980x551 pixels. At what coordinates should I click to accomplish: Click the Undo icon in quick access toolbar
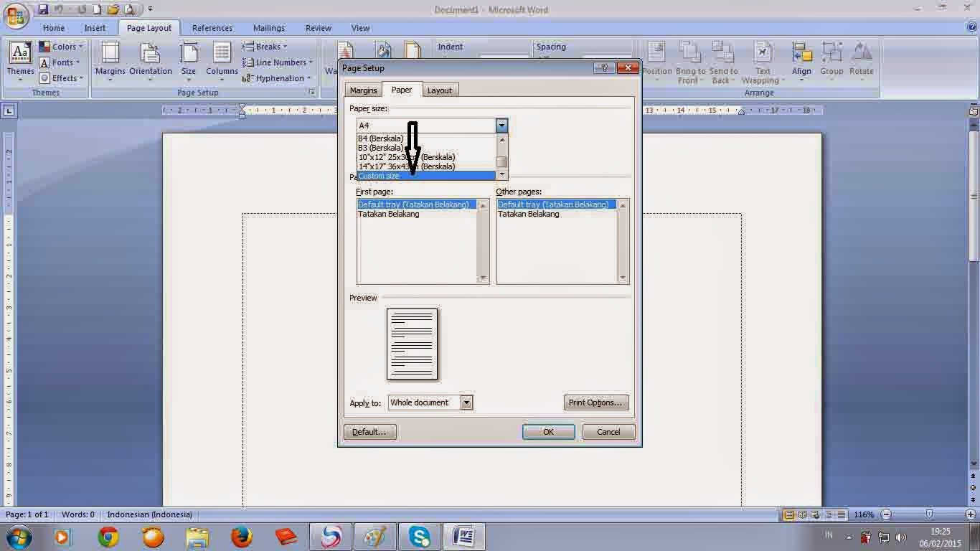[60, 9]
